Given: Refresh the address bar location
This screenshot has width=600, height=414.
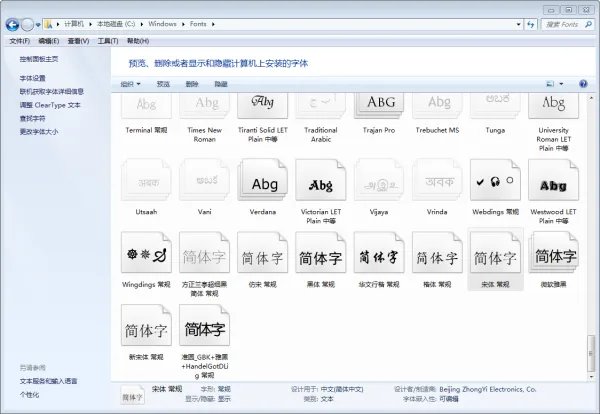Looking at the screenshot, I should (530, 24).
